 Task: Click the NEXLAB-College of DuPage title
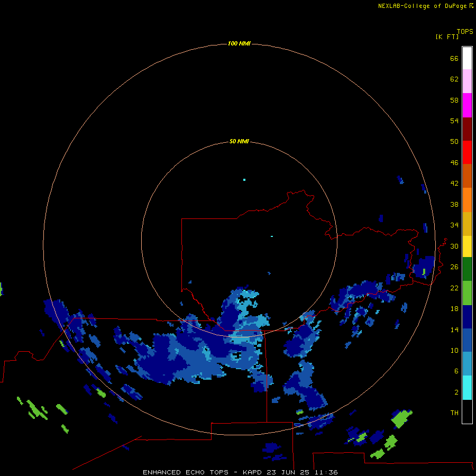(x=422, y=6)
